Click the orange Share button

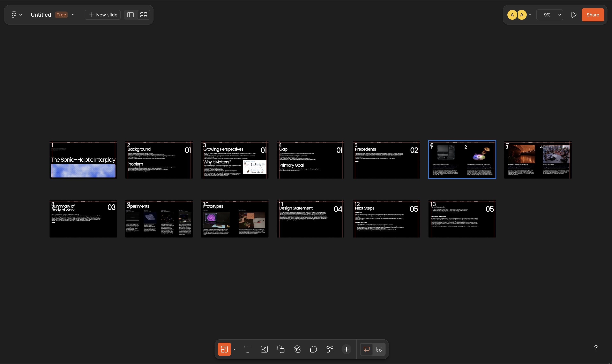click(x=593, y=15)
